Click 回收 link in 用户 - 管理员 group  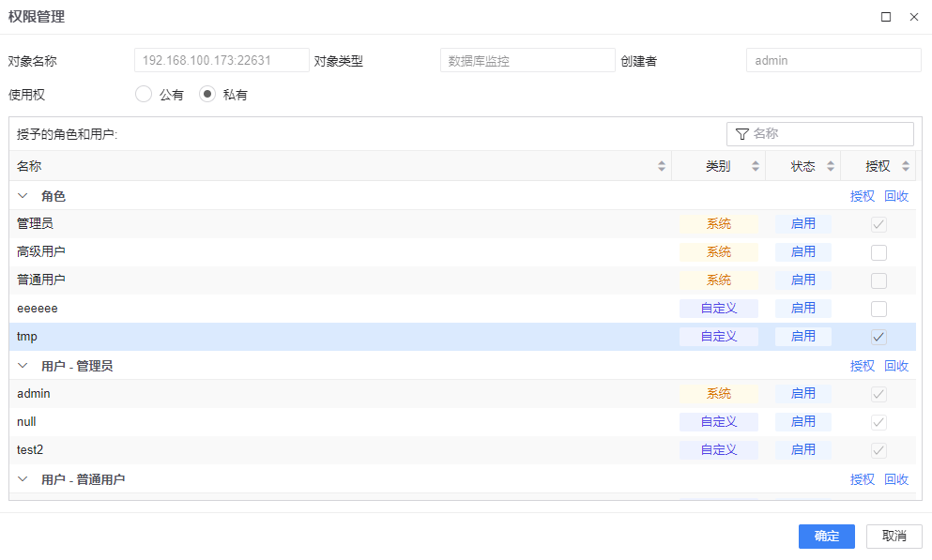[896, 366]
